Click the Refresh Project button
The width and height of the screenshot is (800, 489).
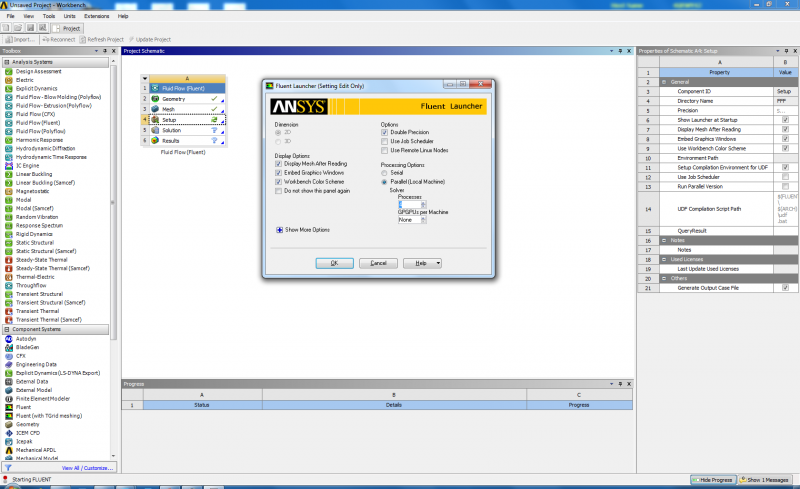pos(102,39)
